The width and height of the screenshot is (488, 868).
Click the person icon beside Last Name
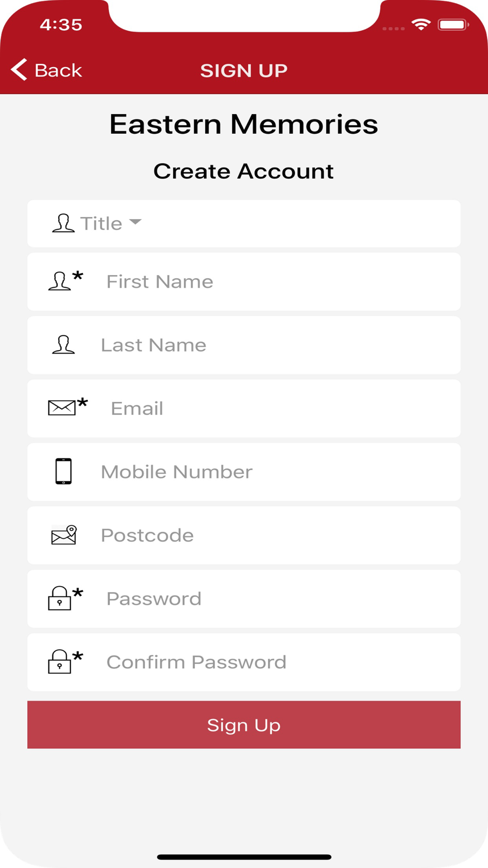[63, 345]
